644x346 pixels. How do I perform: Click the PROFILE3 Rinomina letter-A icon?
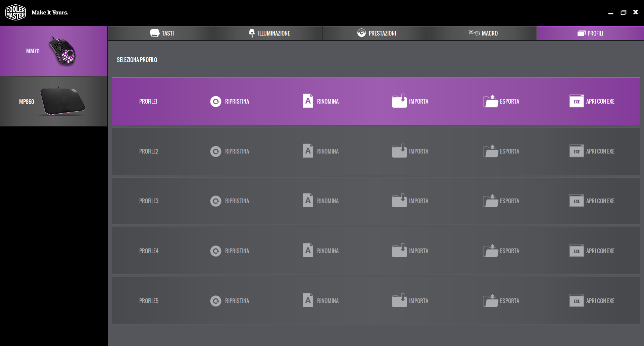308,200
